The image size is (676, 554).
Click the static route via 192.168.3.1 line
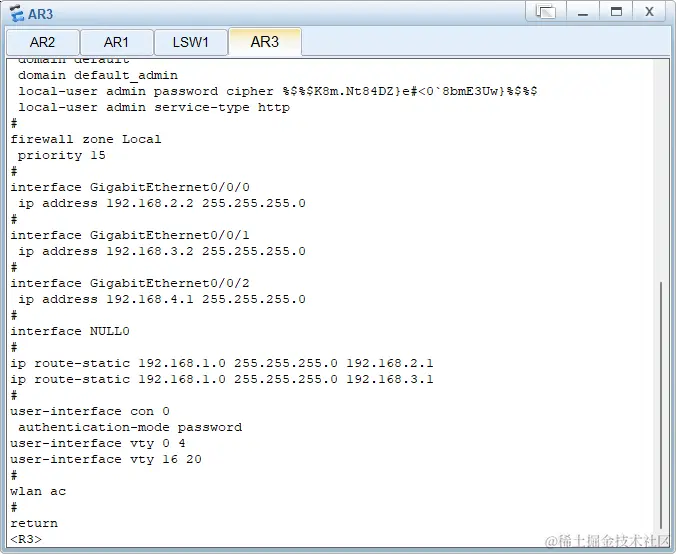click(x=220, y=379)
